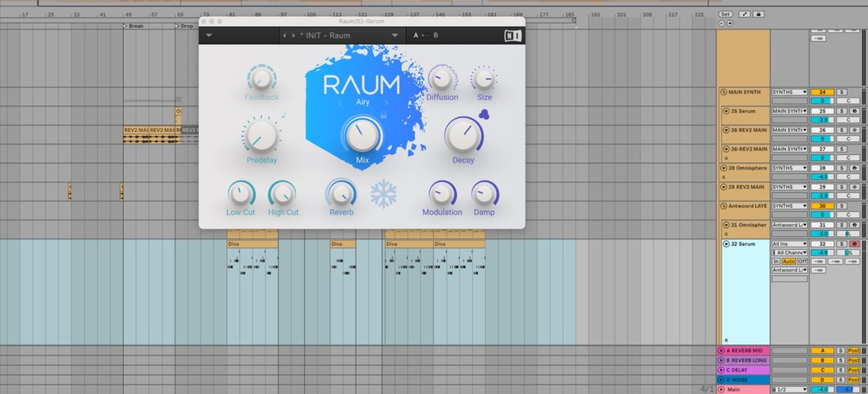Solo the 32 Serum track
Screen dimensions: 868x394
pyautogui.click(x=841, y=244)
